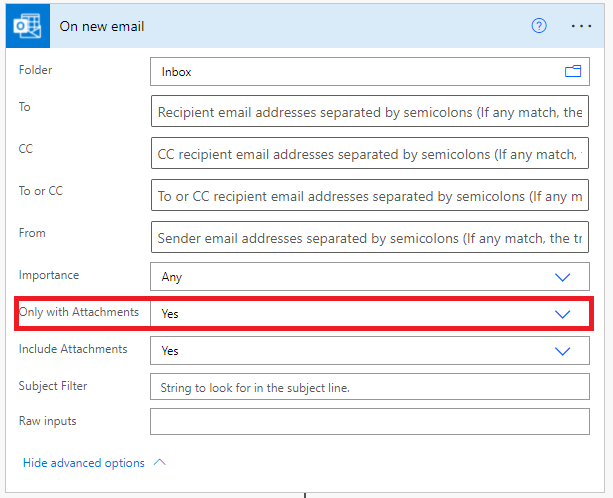Click the Only with Attachments label
The height and width of the screenshot is (498, 613).
[x=79, y=312]
